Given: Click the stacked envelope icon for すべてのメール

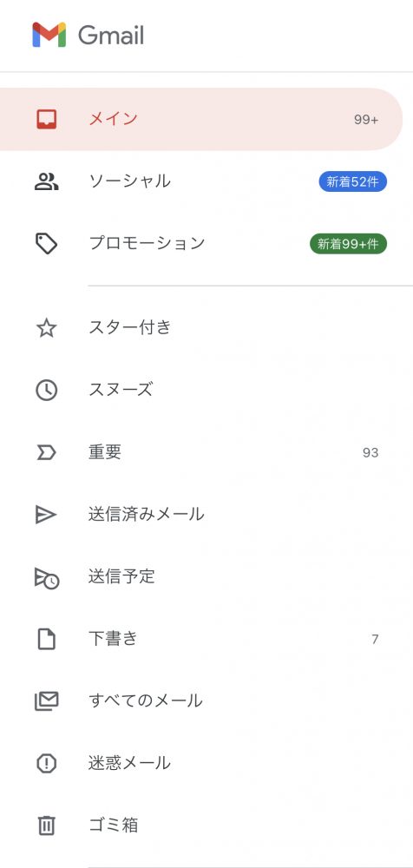Looking at the screenshot, I should coord(47,701).
